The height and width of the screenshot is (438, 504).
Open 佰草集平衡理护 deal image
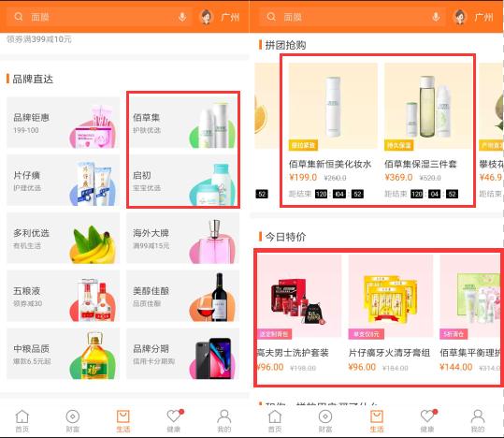pyautogui.click(x=470, y=296)
